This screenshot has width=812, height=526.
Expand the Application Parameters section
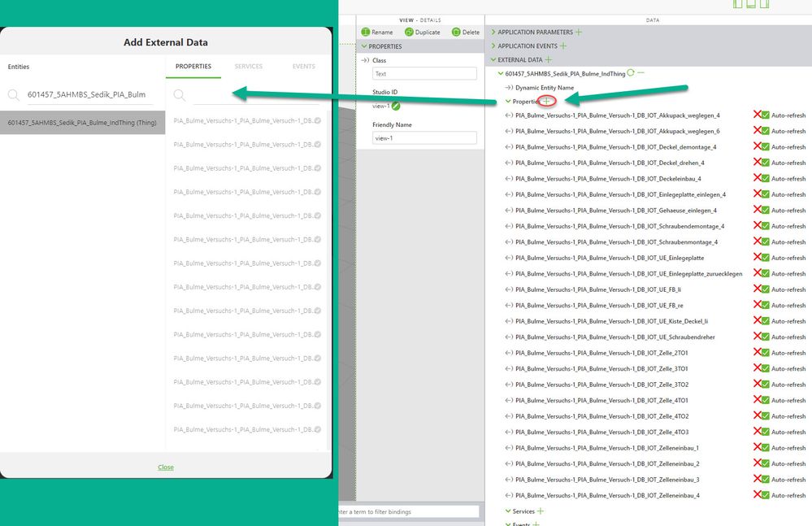click(x=493, y=32)
